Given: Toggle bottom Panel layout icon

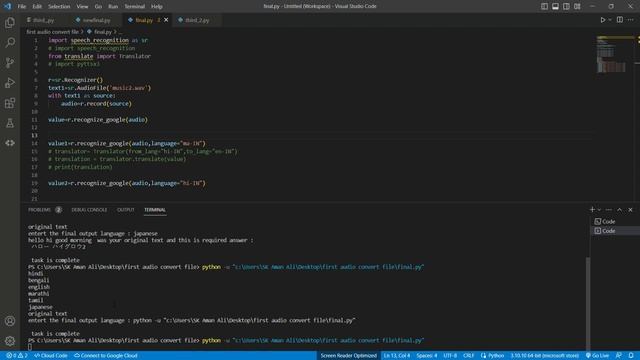Looking at the screenshot, I should (556, 6).
